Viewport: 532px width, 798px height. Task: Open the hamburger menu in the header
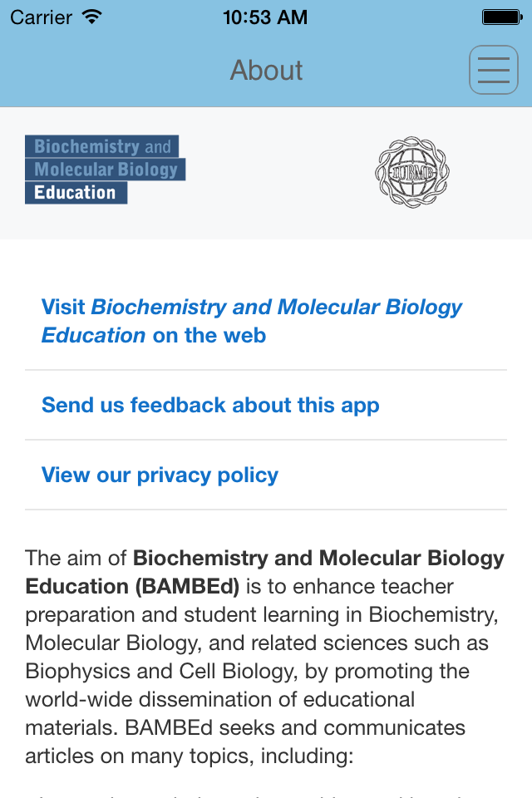[493, 70]
